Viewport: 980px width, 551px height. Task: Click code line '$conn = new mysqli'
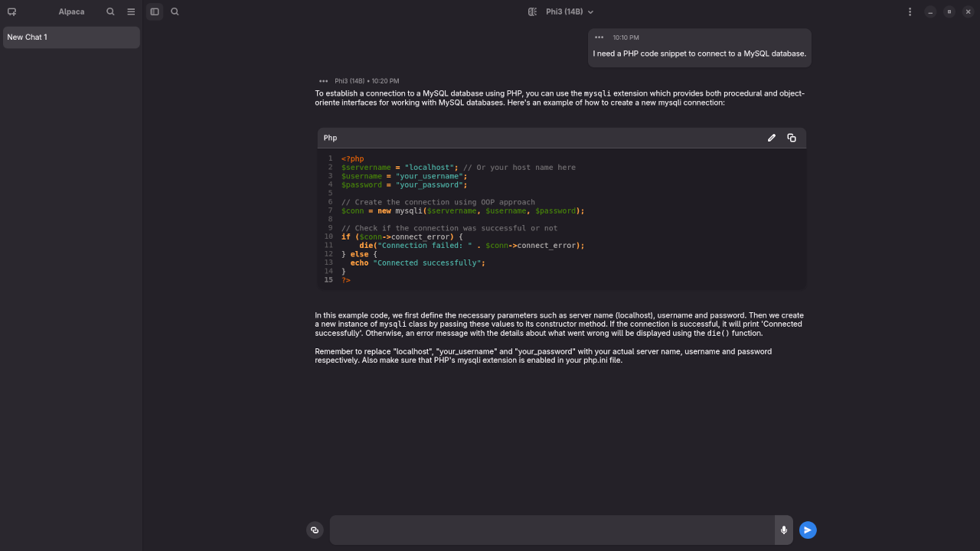(x=462, y=210)
